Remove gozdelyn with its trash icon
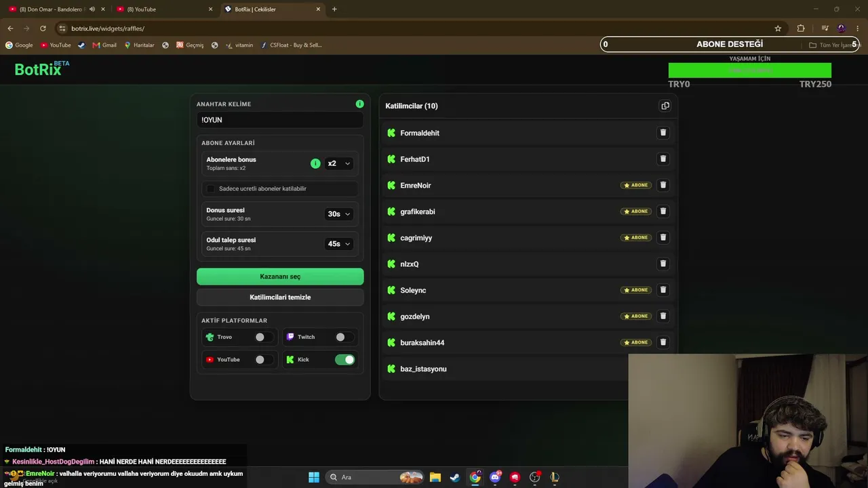This screenshot has width=868, height=488. tap(663, 316)
